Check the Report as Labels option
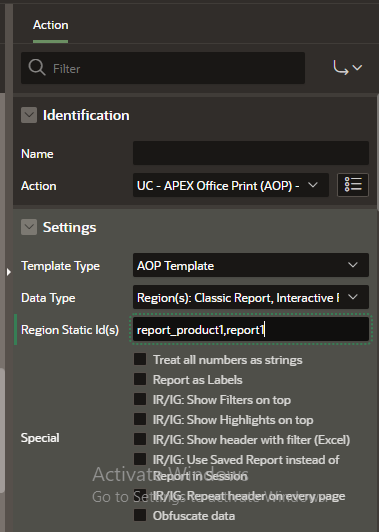This screenshot has width=379, height=532. point(140,379)
